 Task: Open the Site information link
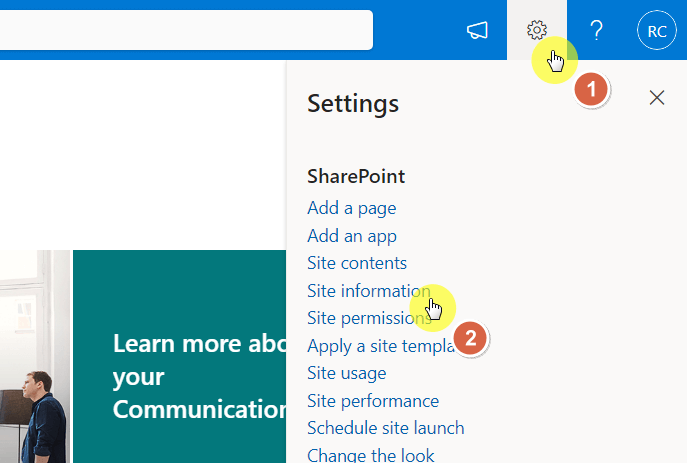point(369,291)
